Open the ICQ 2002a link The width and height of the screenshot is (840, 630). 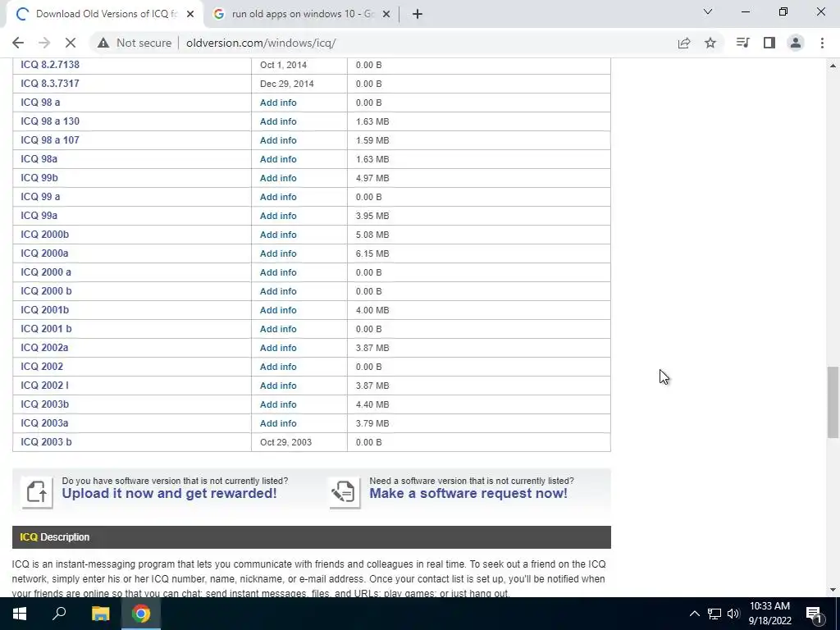44,348
